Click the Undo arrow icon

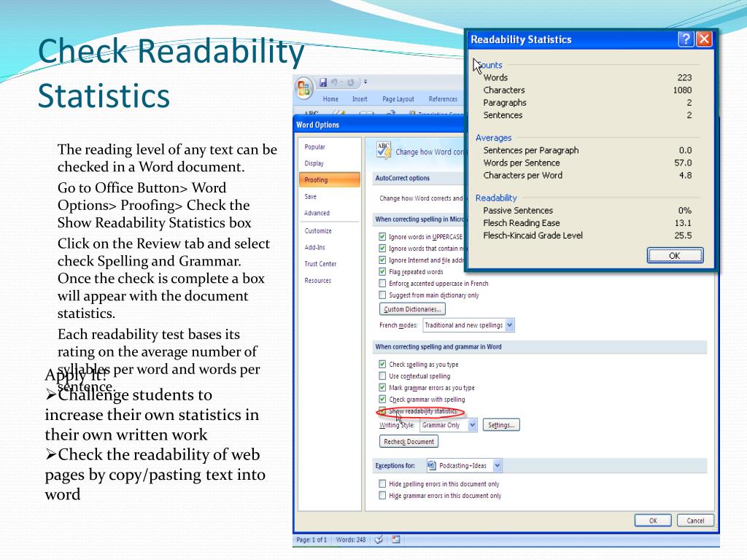334,82
